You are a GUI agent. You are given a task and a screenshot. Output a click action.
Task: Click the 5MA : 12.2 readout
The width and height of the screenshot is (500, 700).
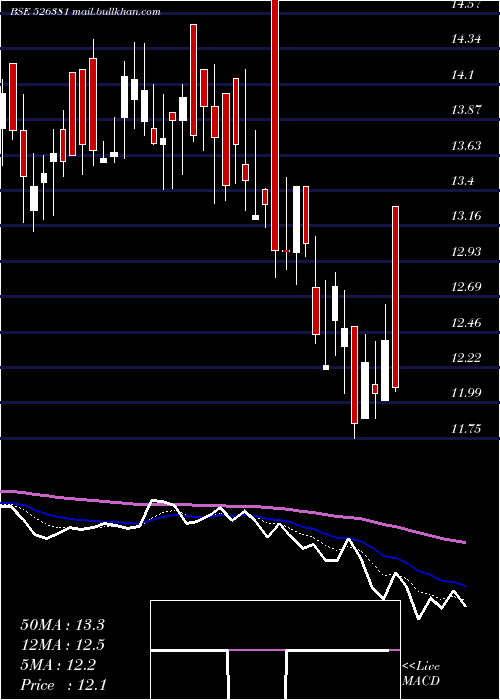[x=58, y=666]
